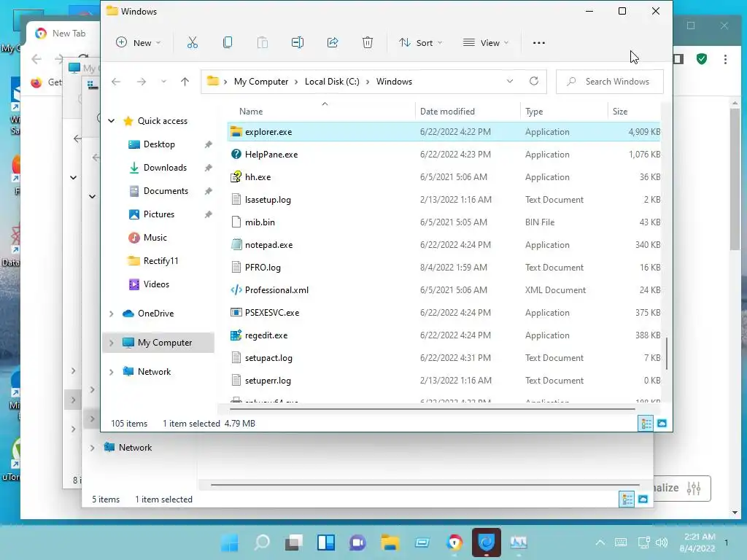The height and width of the screenshot is (560, 747).
Task: Click the volume icon in system tray
Action: (x=662, y=542)
